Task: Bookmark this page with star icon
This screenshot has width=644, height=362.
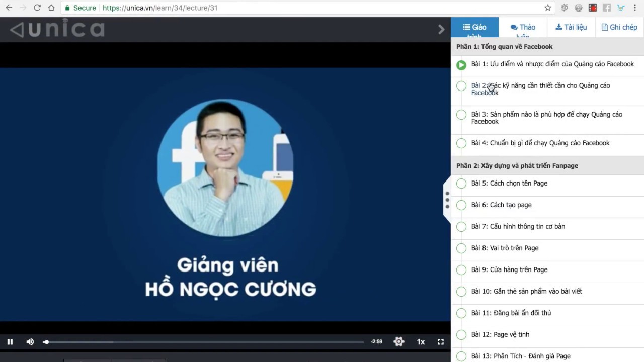Action: click(x=548, y=8)
